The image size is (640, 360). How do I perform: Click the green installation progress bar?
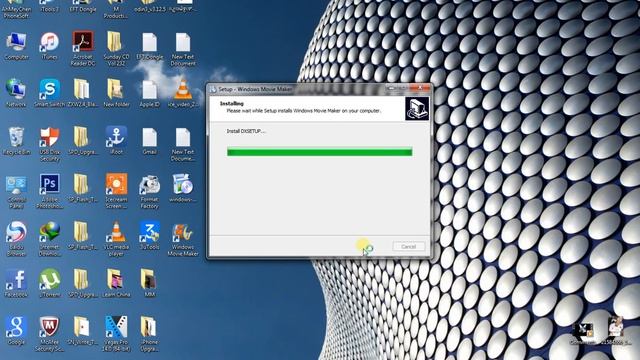(320, 152)
